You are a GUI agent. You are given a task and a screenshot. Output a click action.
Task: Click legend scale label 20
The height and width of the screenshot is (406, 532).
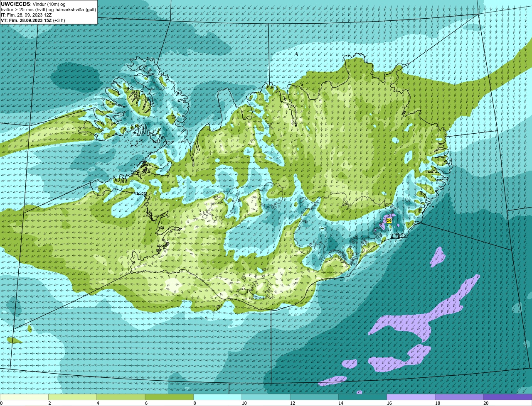[486, 403]
